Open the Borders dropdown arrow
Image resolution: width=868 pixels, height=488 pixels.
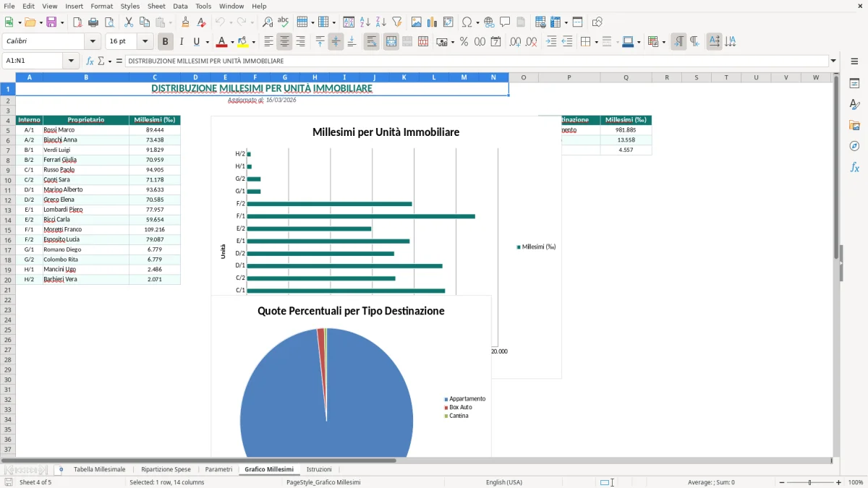[596, 42]
